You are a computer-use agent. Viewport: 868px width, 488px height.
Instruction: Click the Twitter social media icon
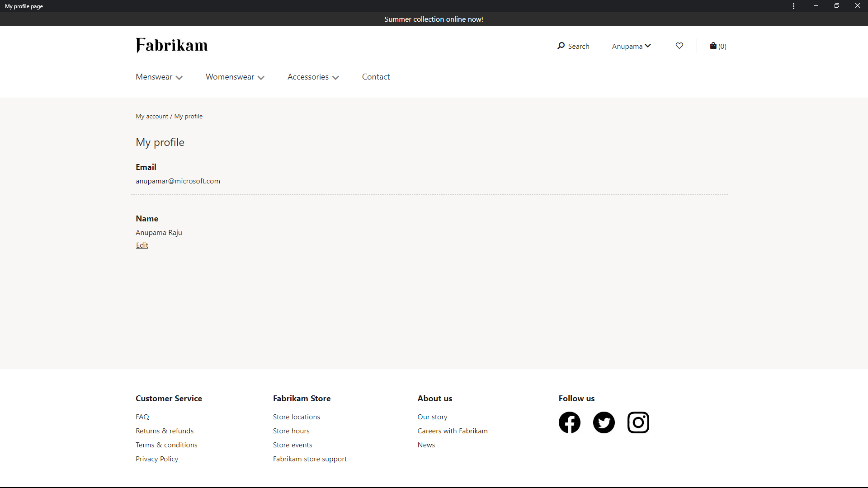[x=604, y=422]
